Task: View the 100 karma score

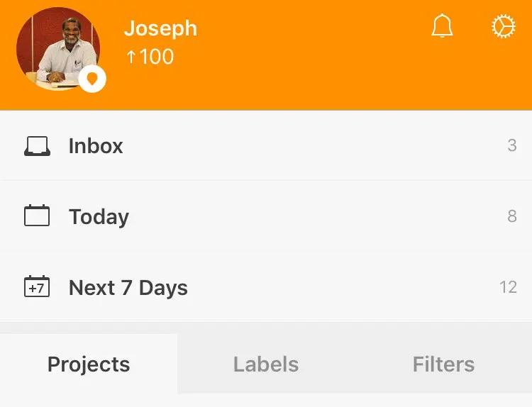Action: pos(156,57)
